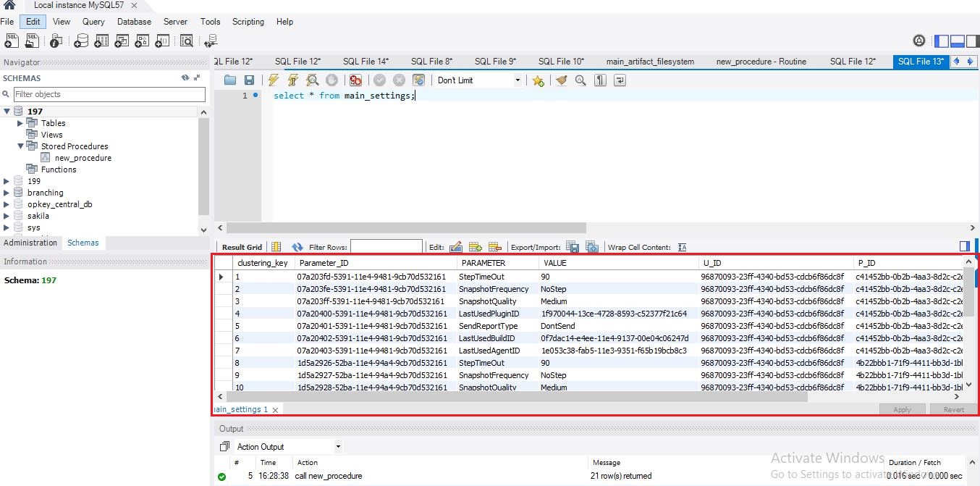Expand the branching schema
Viewport: 980px width, 486px height.
click(7, 193)
